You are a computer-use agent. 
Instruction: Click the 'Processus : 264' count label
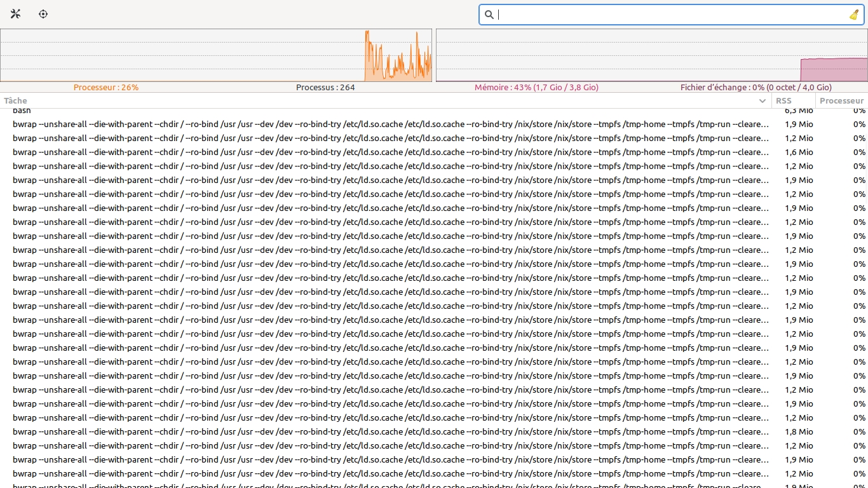[x=325, y=87]
